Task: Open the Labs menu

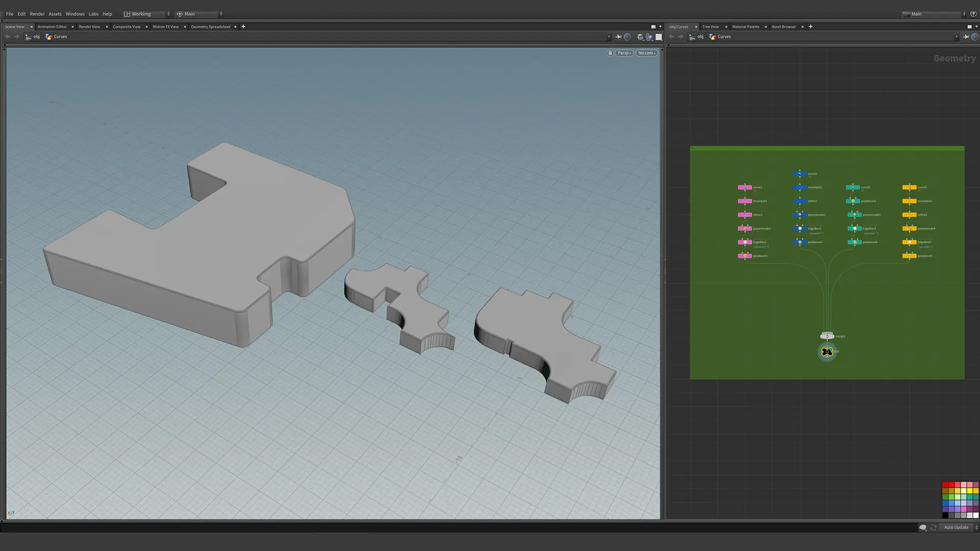Action: point(93,14)
